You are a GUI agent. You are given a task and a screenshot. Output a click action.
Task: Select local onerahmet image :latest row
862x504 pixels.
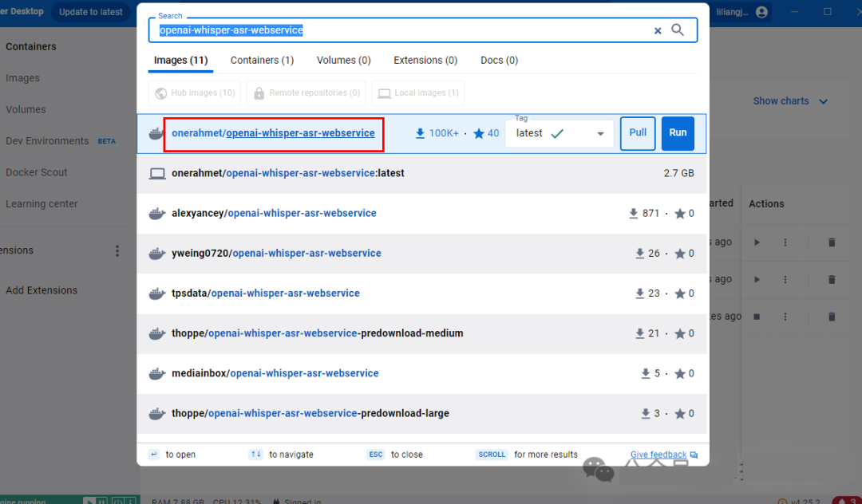coord(421,174)
